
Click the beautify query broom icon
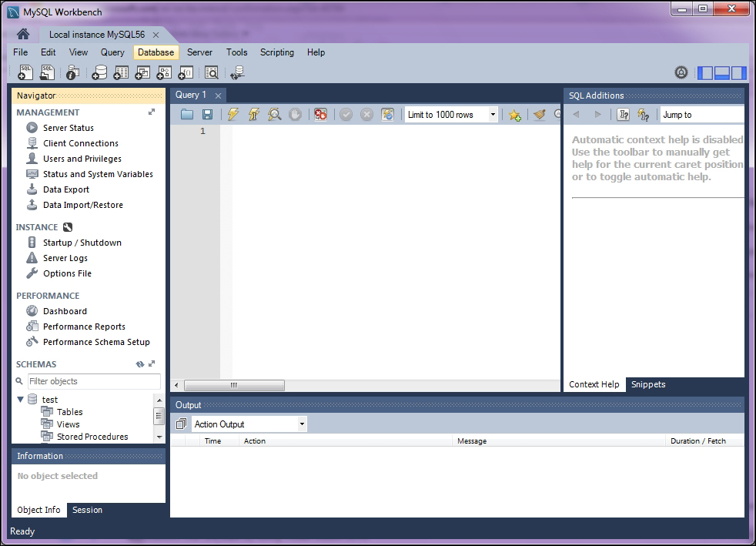click(539, 115)
